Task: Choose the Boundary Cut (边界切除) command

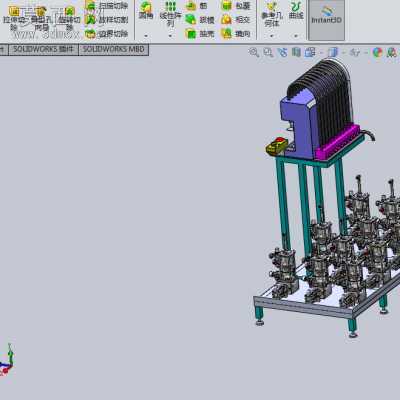Action: pyautogui.click(x=107, y=34)
